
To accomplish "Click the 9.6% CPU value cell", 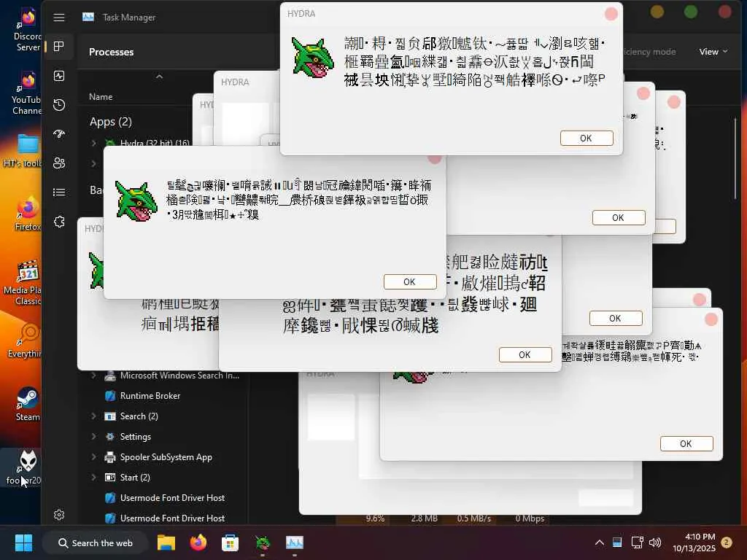I will [375, 518].
